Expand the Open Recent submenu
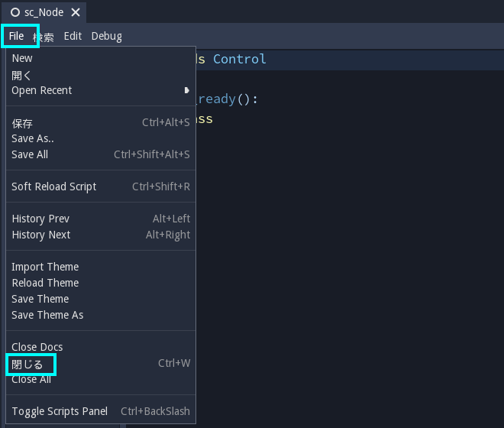The width and height of the screenshot is (504, 428). pos(101,90)
